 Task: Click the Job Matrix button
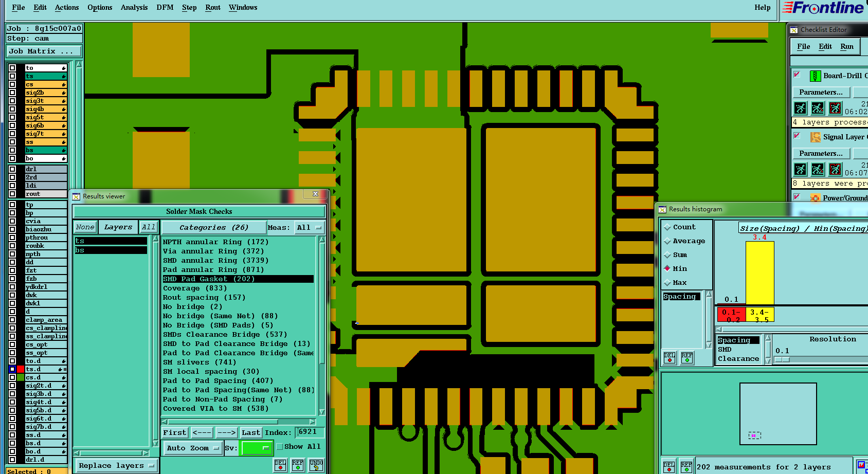pyautogui.click(x=44, y=51)
